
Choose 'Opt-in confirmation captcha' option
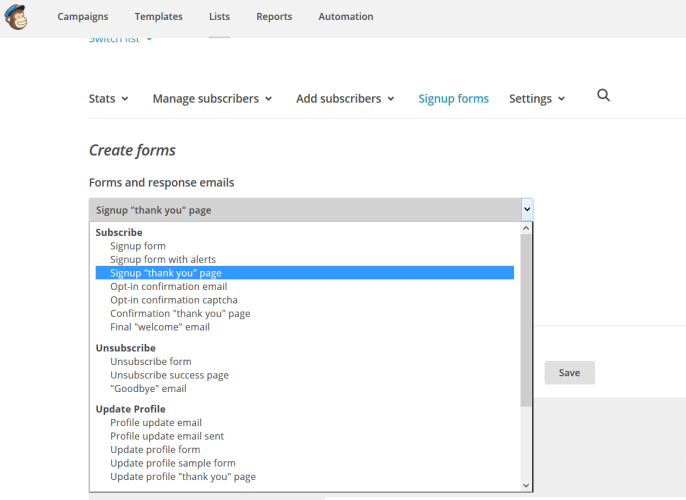174,300
